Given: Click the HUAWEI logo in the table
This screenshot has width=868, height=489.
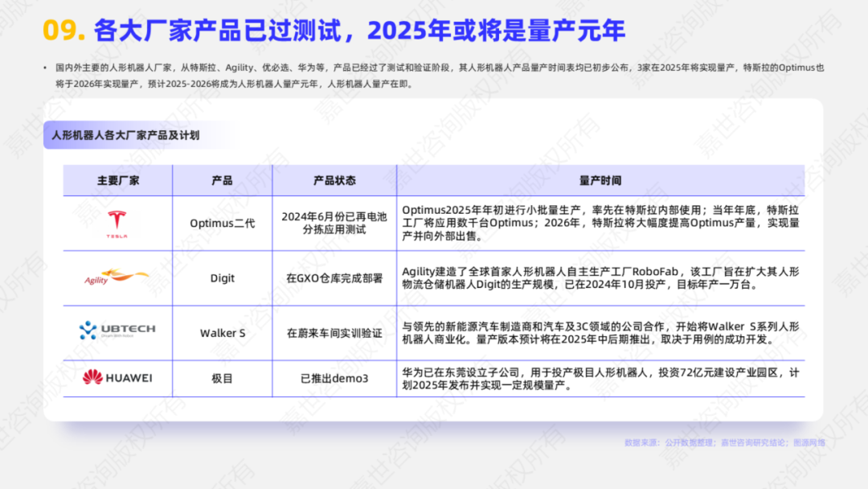Looking at the screenshot, I should tap(117, 378).
